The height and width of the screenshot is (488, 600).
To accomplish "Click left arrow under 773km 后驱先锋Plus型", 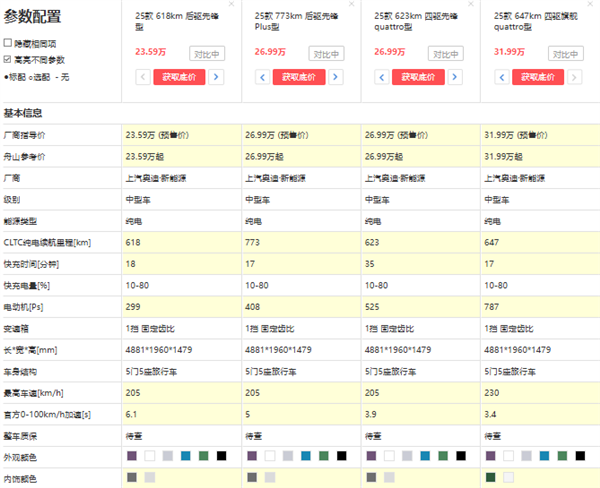I will pos(263,77).
